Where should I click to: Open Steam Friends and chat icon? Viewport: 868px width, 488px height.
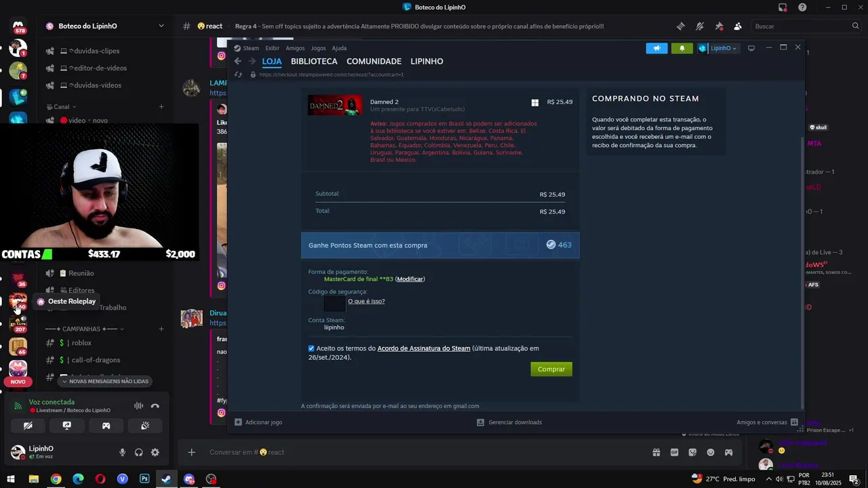coord(794,422)
